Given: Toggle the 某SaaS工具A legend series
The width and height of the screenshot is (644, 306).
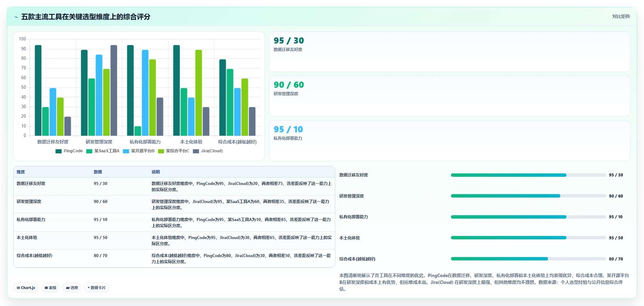Looking at the screenshot, I should pyautogui.click(x=103, y=151).
